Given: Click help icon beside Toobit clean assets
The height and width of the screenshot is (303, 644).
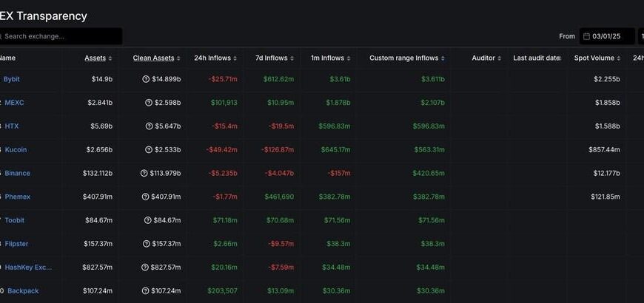Looking at the screenshot, I should pos(148,220).
